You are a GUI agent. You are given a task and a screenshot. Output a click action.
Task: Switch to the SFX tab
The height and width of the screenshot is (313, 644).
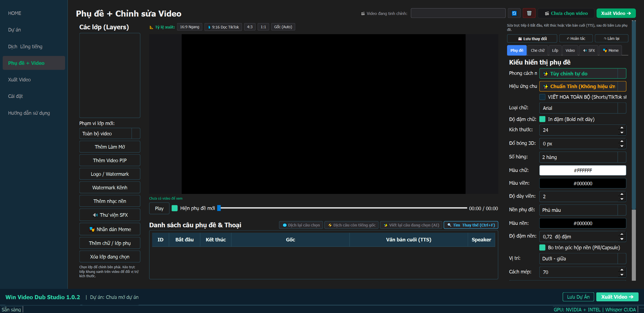coord(589,50)
